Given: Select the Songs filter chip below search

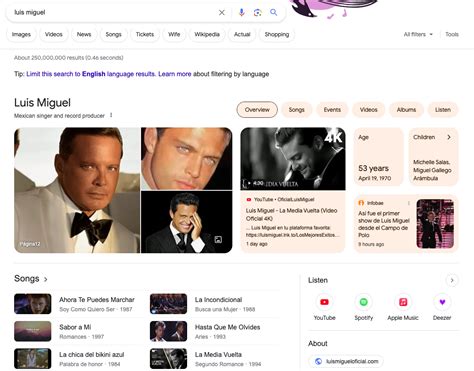Looking at the screenshot, I should 113,34.
